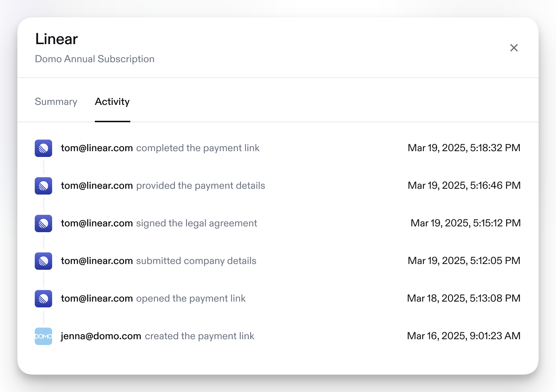Image resolution: width=556 pixels, height=392 pixels.
Task: Click Linear icon beside submitted company details
Action: click(43, 261)
